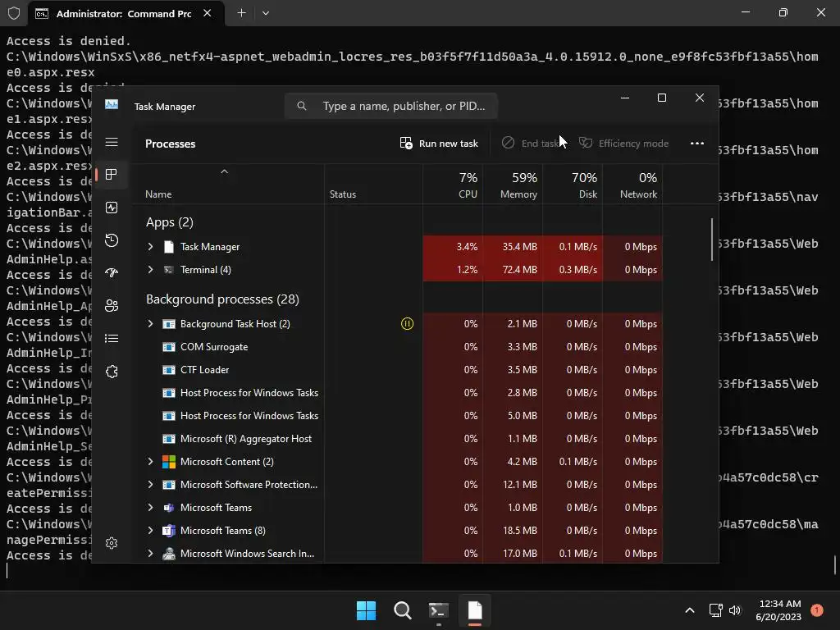Sort by the Status column header
Image resolution: width=840 pixels, height=630 pixels.
pos(373,184)
